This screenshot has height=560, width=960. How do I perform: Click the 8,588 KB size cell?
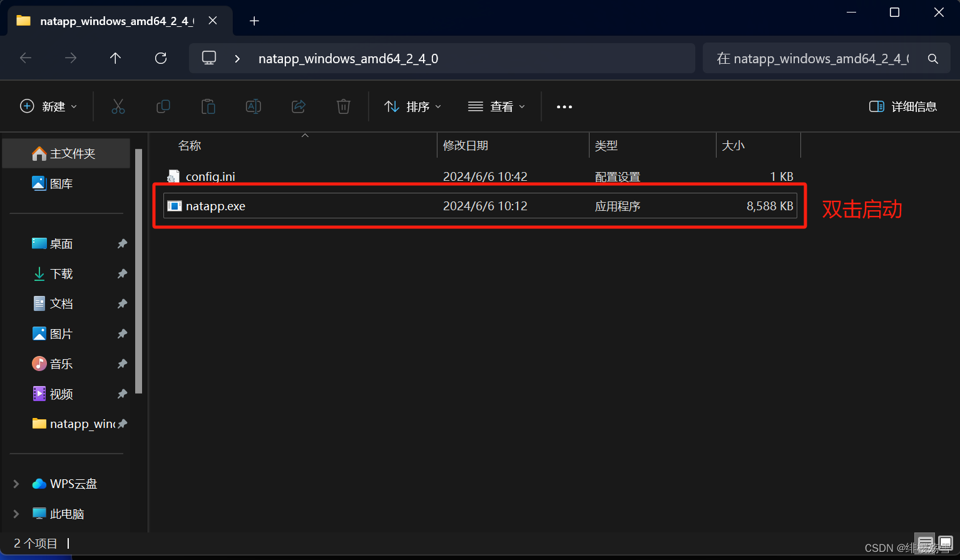click(770, 206)
